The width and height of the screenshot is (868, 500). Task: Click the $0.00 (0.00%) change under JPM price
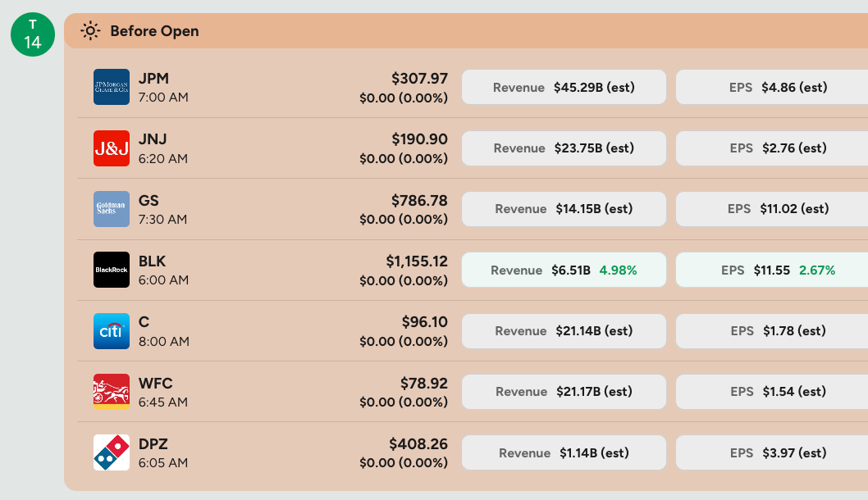404,98
